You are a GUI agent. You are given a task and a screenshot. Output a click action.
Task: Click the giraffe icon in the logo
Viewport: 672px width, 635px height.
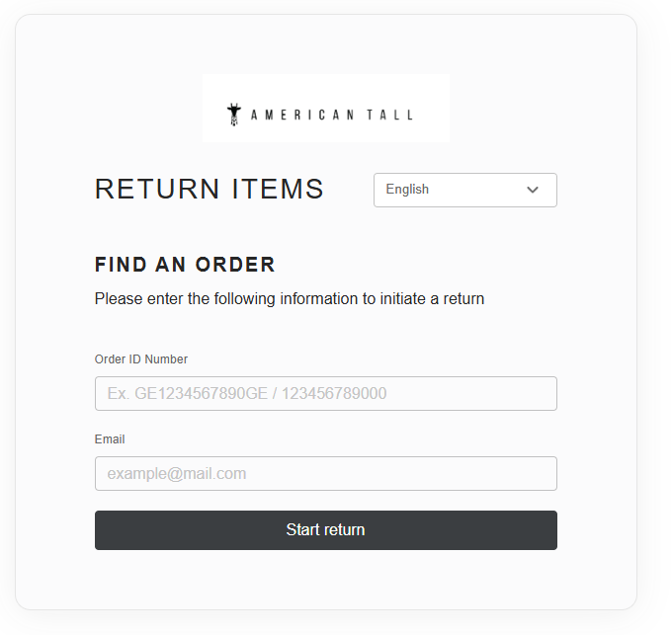coord(234,115)
